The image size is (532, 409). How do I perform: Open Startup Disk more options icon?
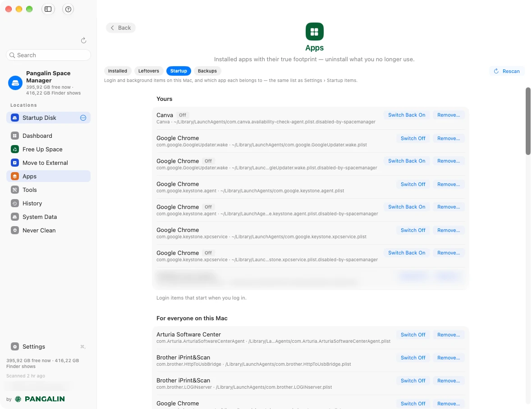pos(83,118)
